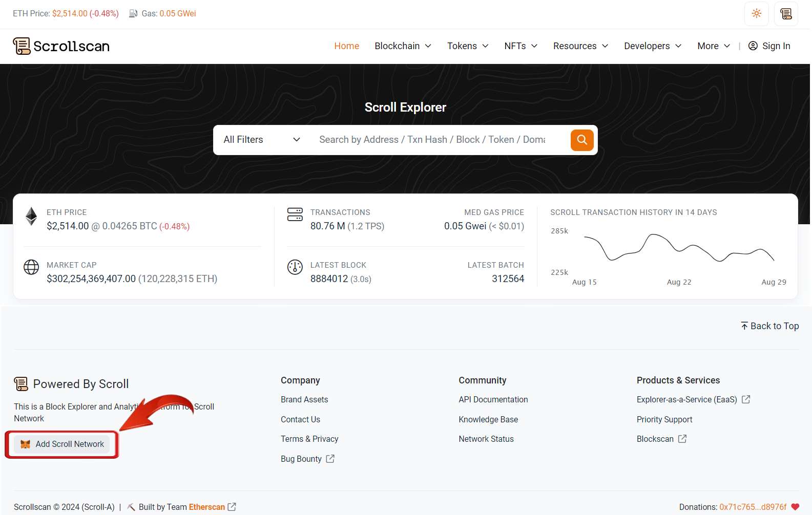Go to the Home menu item
This screenshot has width=812, height=515.
(347, 46)
